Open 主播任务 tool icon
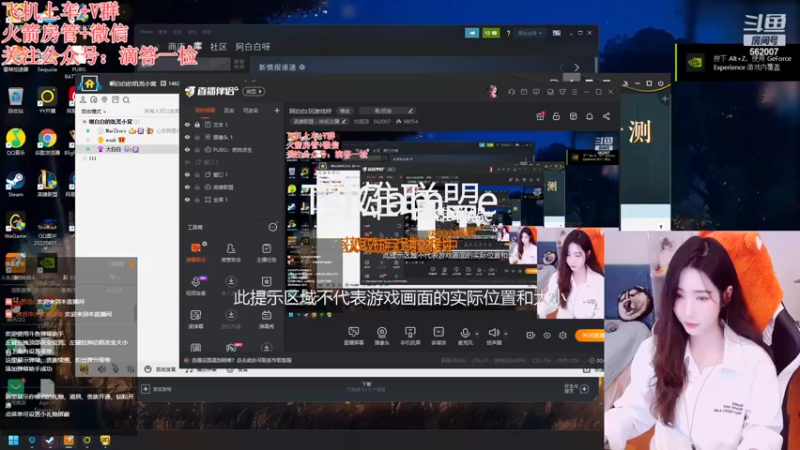Image resolution: width=800 pixels, height=450 pixels. coord(266,252)
